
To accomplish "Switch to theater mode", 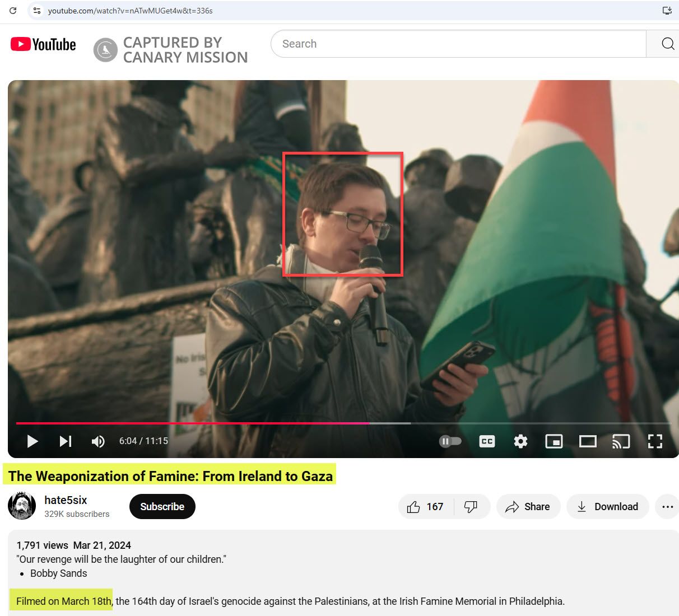I will (587, 441).
